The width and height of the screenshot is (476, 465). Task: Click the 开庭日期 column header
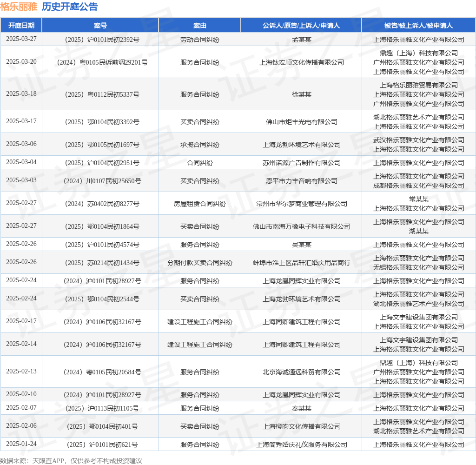click(21, 26)
